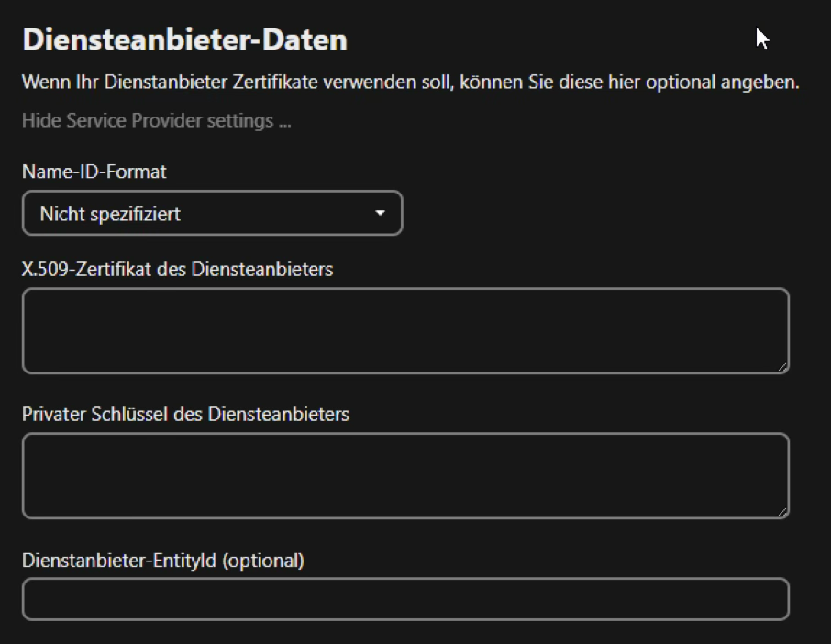Open the Name-ID-Format dropdown
The width and height of the screenshot is (831, 644).
click(x=212, y=214)
